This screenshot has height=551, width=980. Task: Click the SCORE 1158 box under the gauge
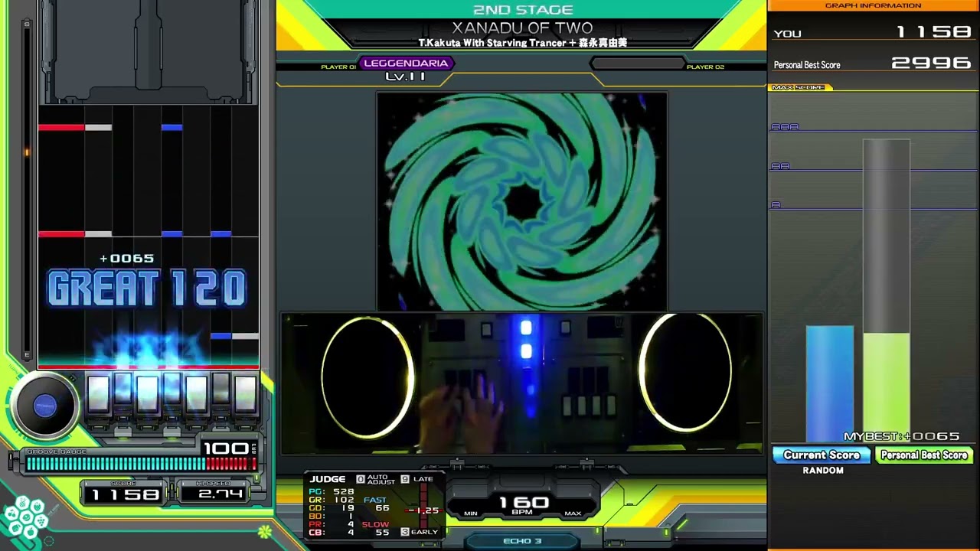coord(124,494)
